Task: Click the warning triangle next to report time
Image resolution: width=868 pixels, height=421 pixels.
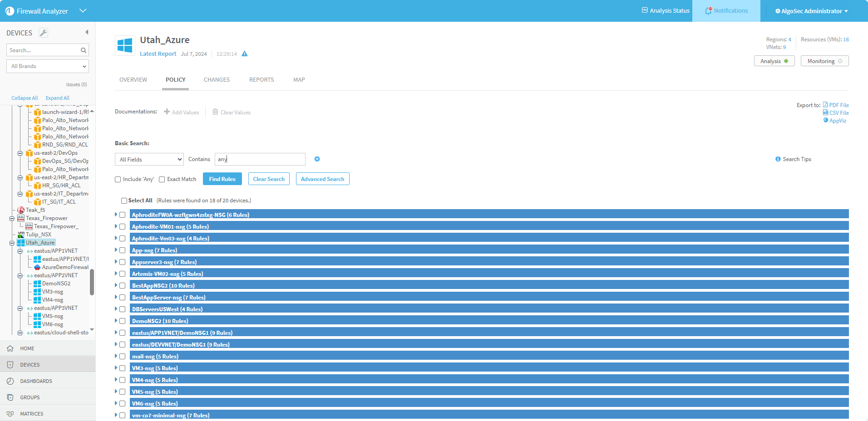Action: point(245,54)
